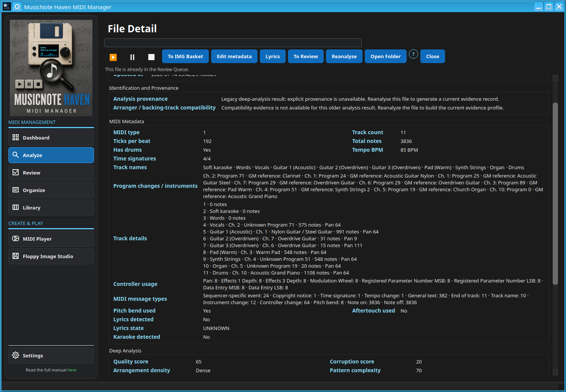Viewport: 566px width, 392px height.
Task: Click the 'Corruption score' label
Action: click(x=352, y=362)
